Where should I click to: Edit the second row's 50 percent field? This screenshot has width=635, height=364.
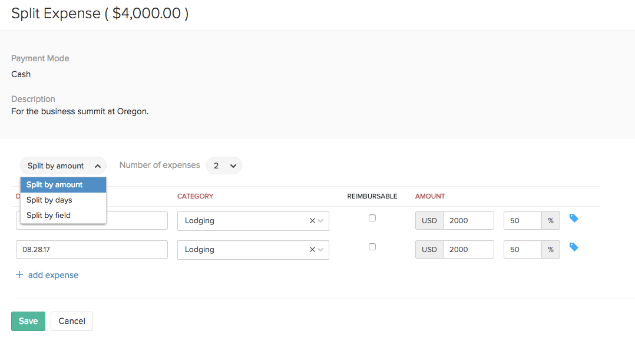pos(522,250)
